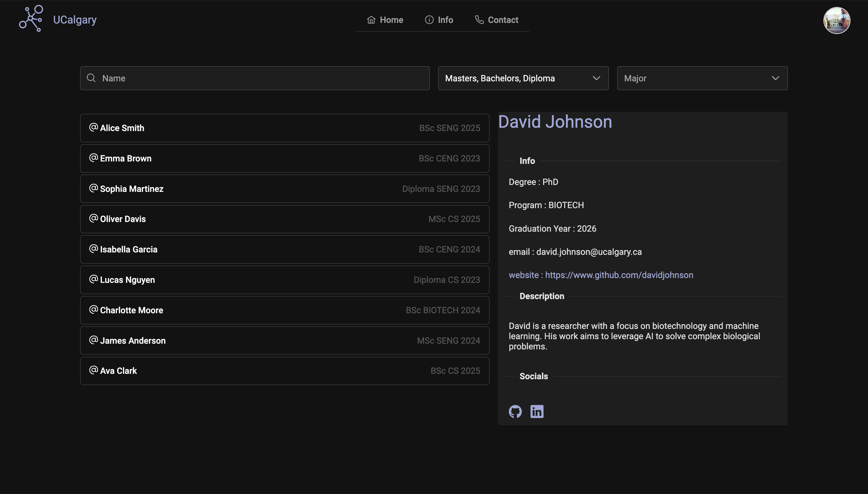Viewport: 868px width, 494px height.
Task: Go to the Info menu item
Action: (439, 20)
